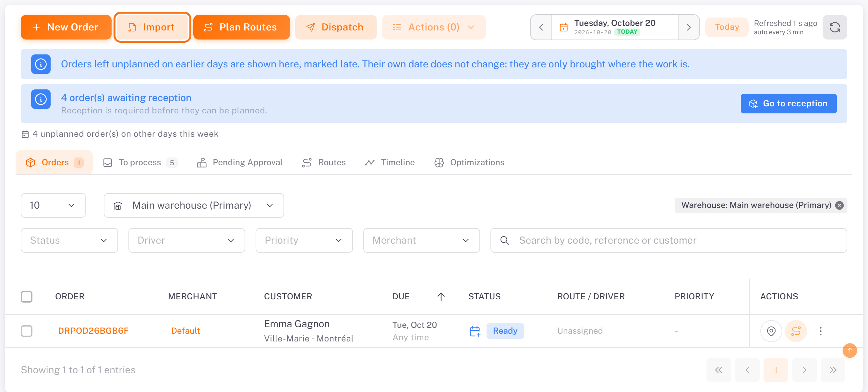
Task: Click the info icon in the unplanned orders banner
Action: (41, 64)
